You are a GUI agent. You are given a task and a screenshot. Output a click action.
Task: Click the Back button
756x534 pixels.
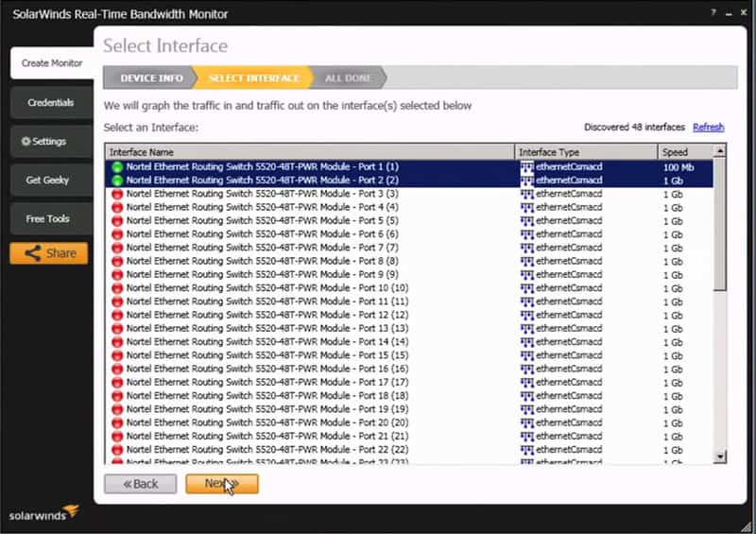(140, 484)
